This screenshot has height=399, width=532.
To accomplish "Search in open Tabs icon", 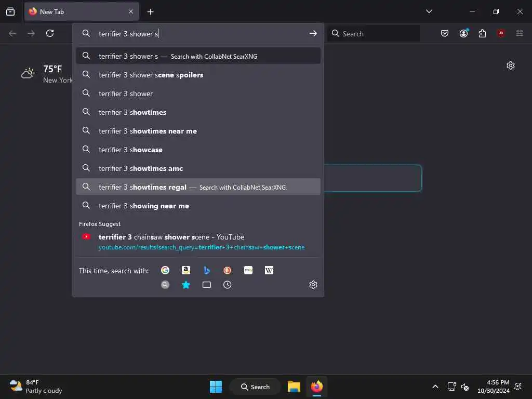I will click(x=207, y=285).
